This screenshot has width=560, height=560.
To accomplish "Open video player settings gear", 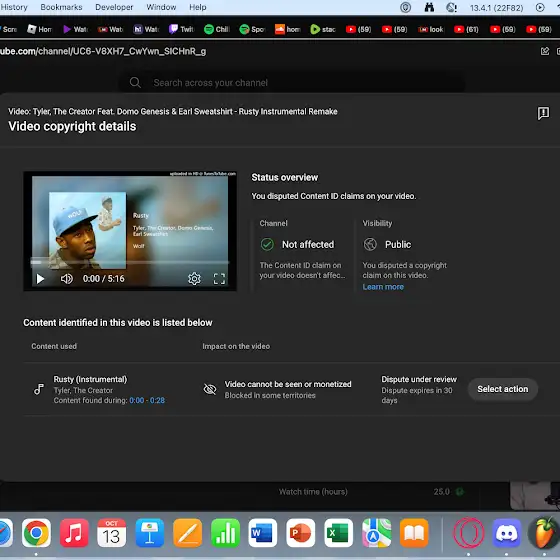I will [x=194, y=279].
